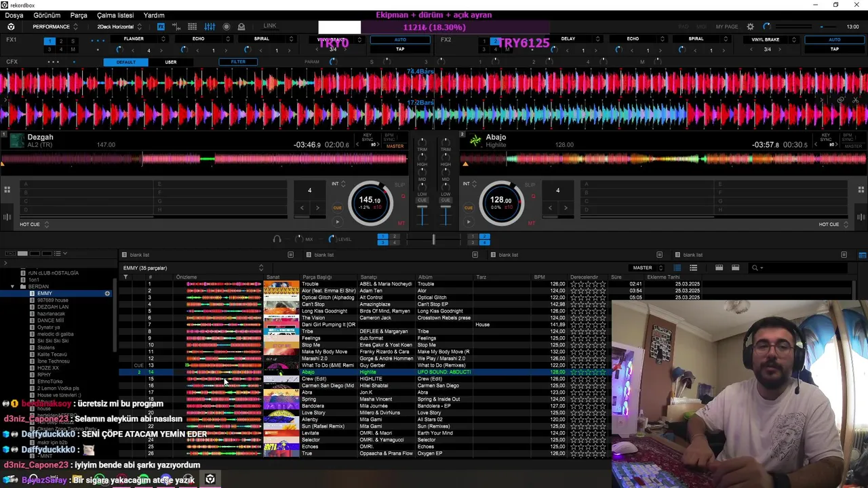Toggle FX2 AUTO BPM mode
Image resolution: width=868 pixels, height=488 pixels.
click(834, 39)
